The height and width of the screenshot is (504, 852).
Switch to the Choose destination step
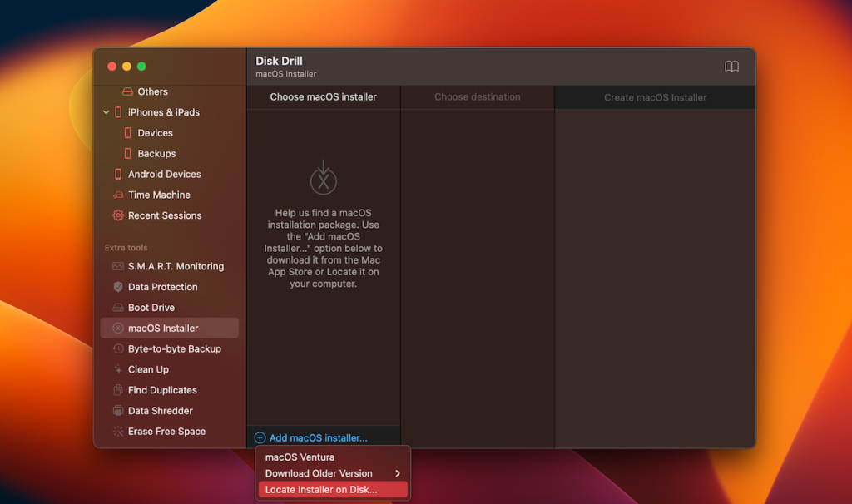tap(477, 97)
